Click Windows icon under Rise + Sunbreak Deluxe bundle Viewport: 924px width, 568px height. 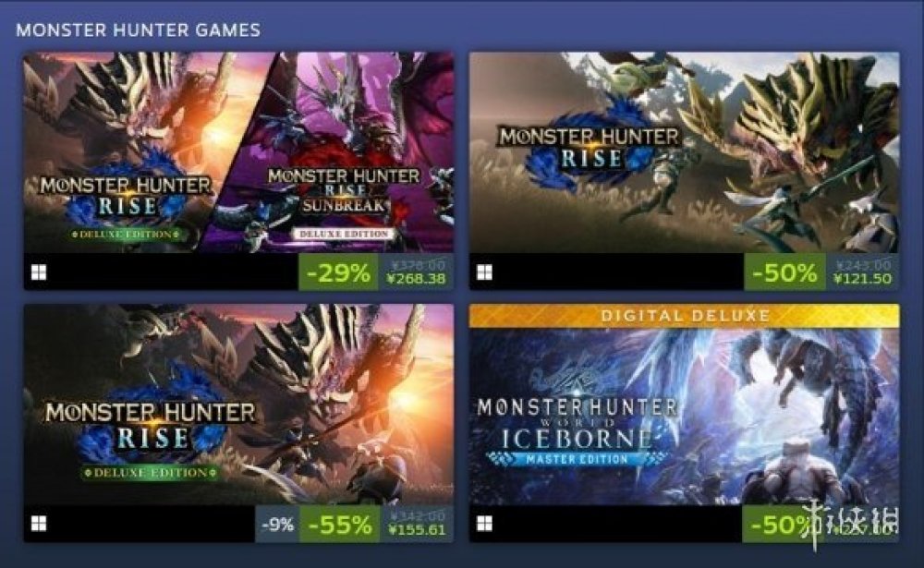click(x=39, y=272)
